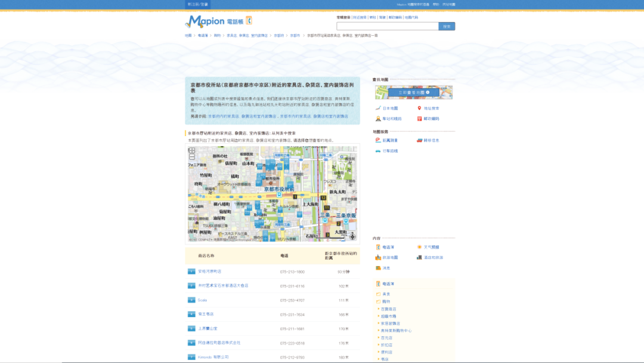The width and height of the screenshot is (644, 363).
Task: Open the 菊王书店 shop link
Action: tap(206, 314)
